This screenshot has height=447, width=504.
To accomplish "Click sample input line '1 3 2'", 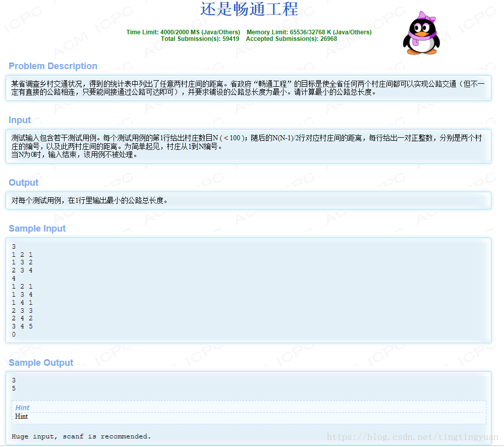I will click(22, 262).
